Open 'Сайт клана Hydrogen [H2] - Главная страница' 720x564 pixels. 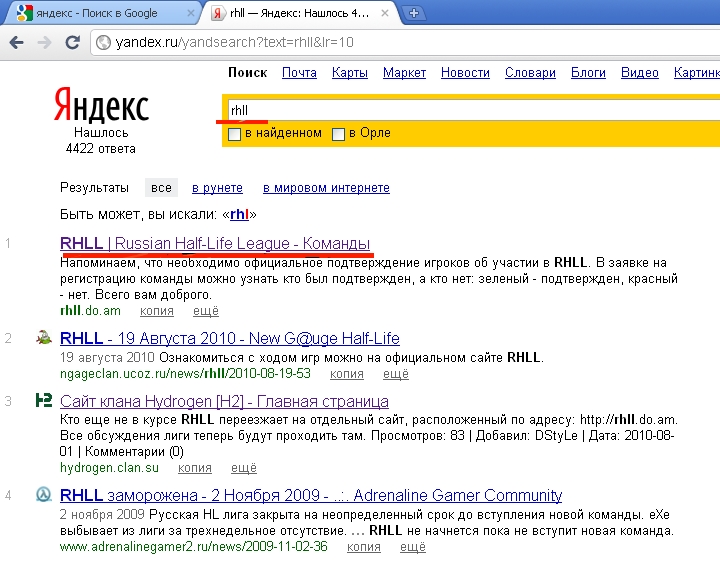coord(224,401)
